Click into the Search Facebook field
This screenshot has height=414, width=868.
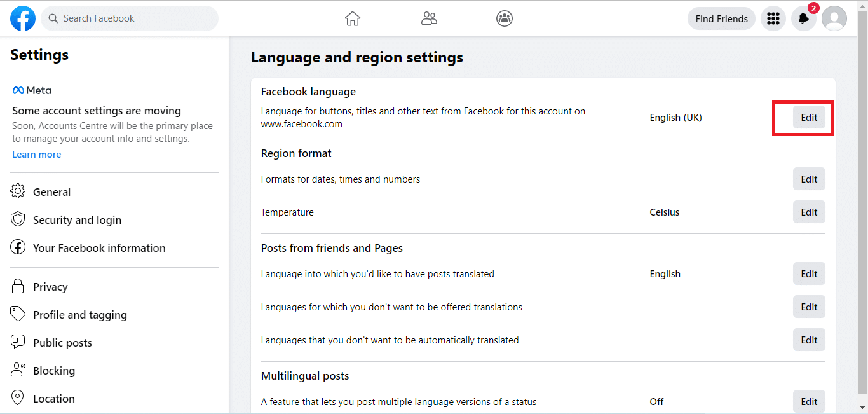click(x=130, y=18)
